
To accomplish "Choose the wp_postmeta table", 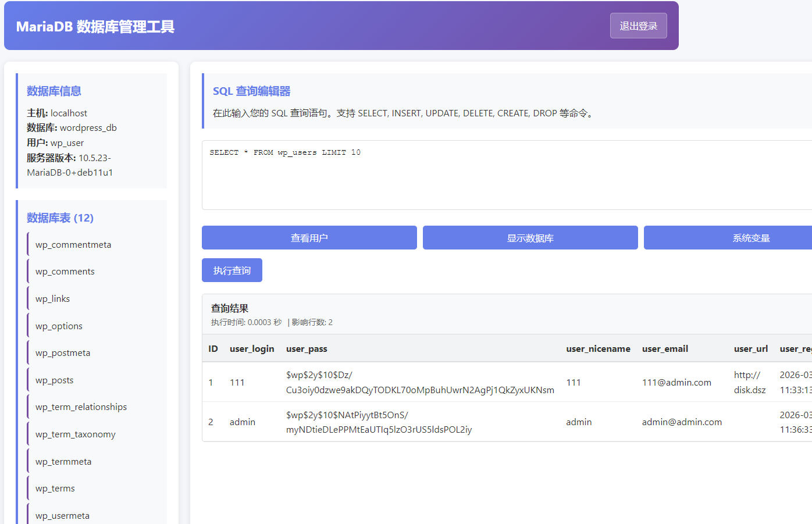I will point(63,353).
